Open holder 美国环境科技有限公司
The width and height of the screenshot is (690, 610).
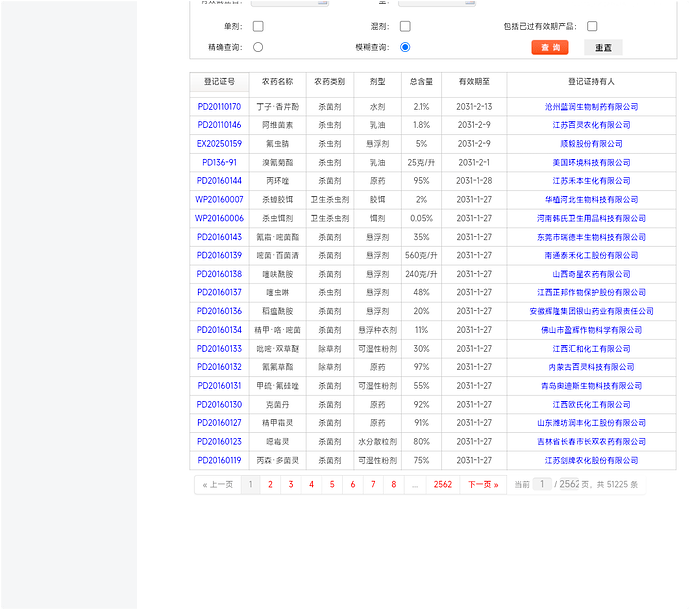(x=591, y=163)
